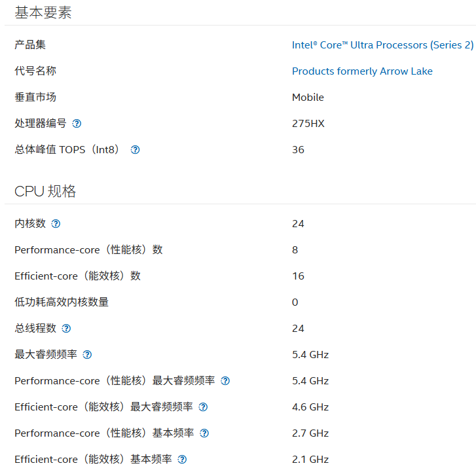Select the 最大睿频频率 value 5.4 GHz
Screen dimensions: 476x474
coord(310,354)
